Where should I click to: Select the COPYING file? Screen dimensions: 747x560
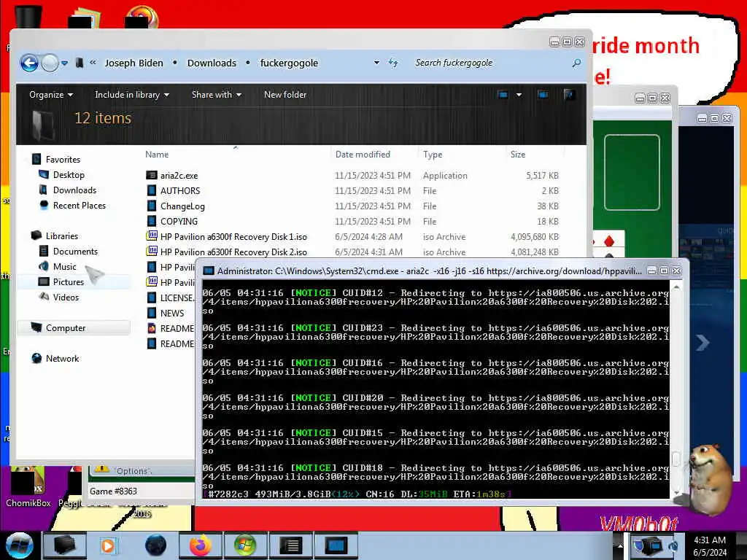(179, 222)
